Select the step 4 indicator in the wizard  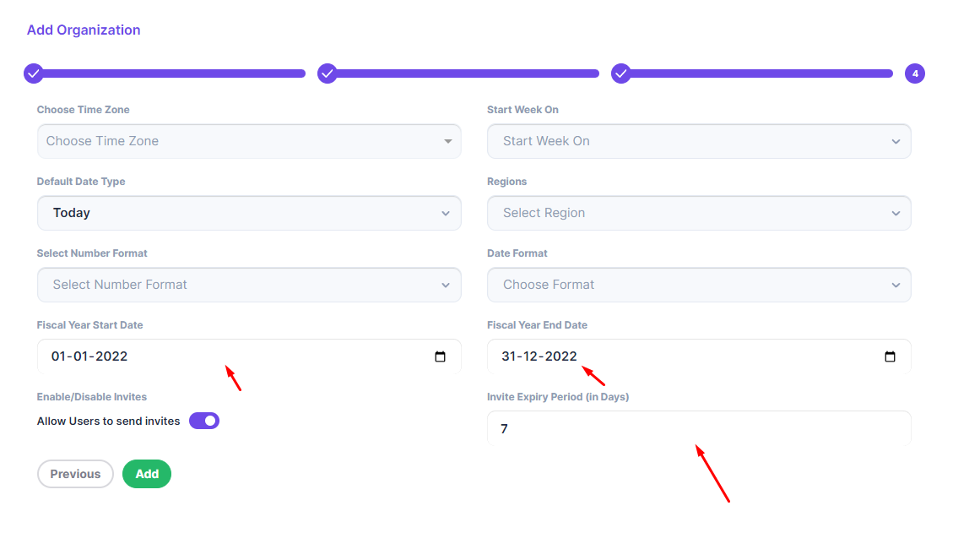(x=915, y=73)
